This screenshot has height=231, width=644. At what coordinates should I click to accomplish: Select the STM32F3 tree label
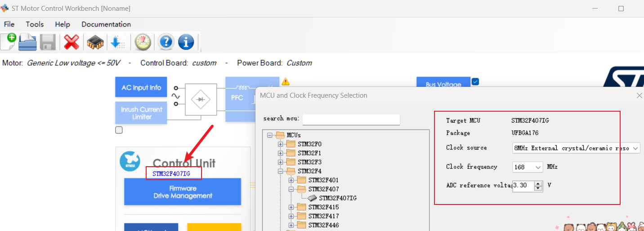click(309, 162)
